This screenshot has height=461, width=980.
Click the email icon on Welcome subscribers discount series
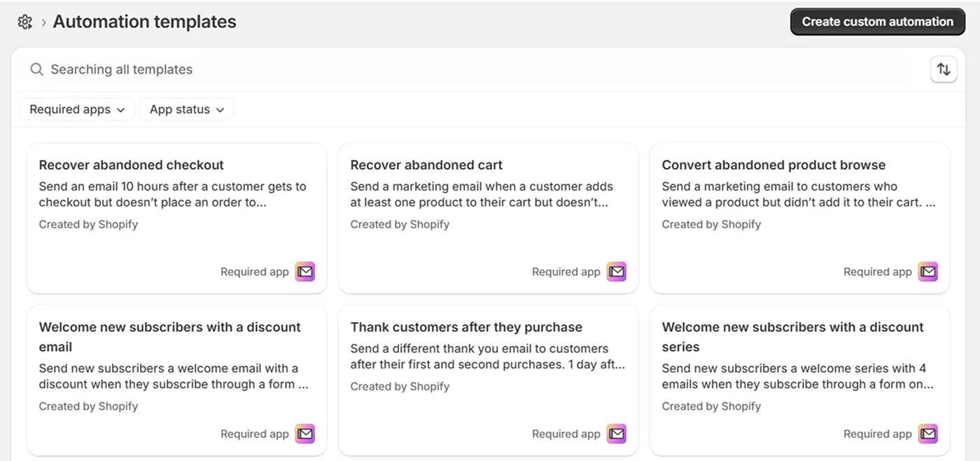coord(927,434)
